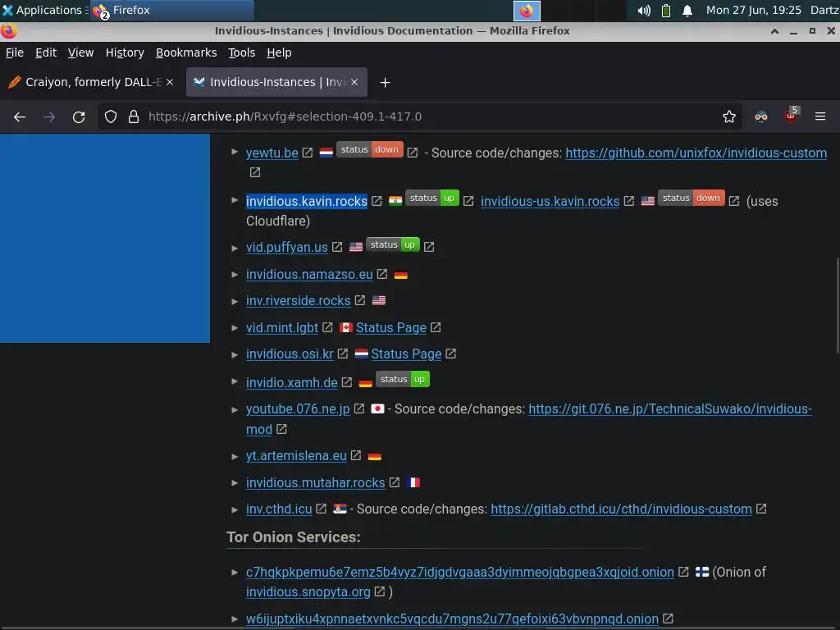Open a new tab with the plus icon
This screenshot has height=630, width=840.
(x=385, y=83)
